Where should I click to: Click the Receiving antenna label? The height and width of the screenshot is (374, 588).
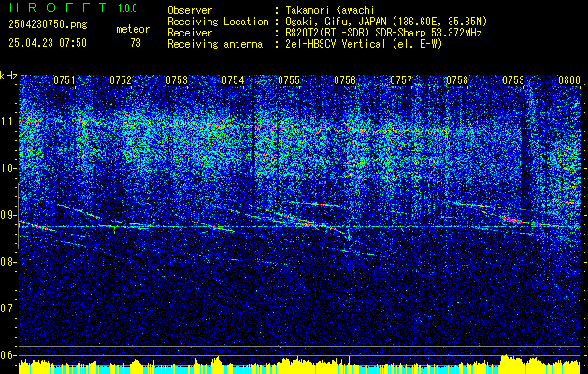(x=215, y=44)
